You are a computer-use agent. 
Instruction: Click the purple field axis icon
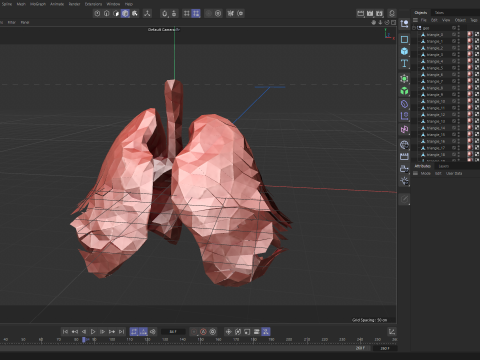pos(404,116)
